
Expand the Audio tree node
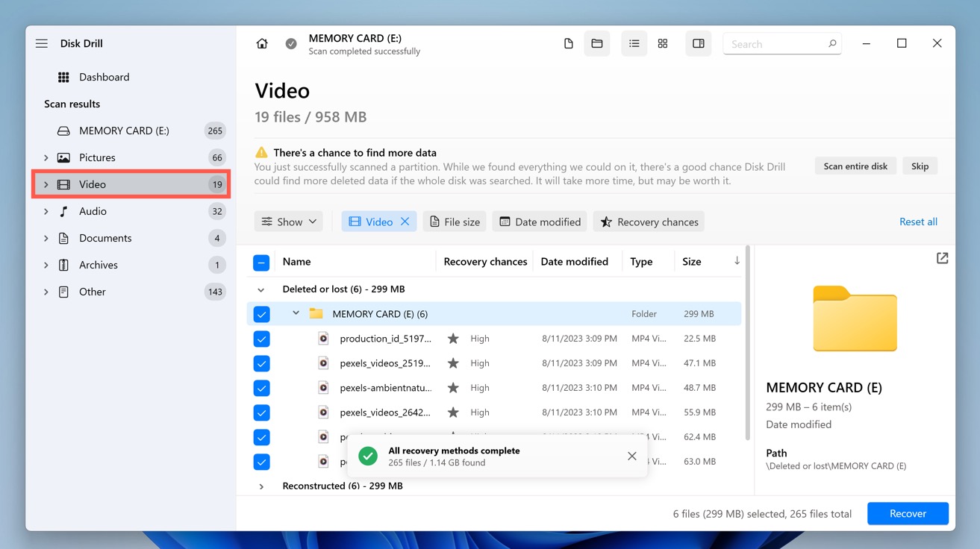46,211
